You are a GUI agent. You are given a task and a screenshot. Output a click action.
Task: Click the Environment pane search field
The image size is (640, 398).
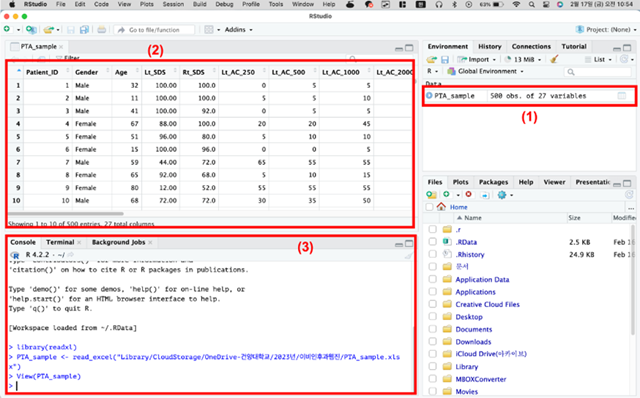[x=598, y=72]
